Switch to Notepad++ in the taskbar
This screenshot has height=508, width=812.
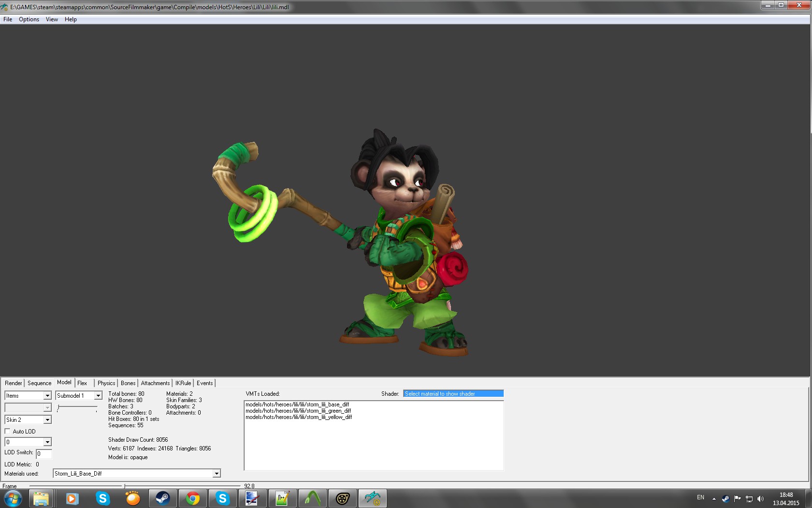tap(282, 498)
